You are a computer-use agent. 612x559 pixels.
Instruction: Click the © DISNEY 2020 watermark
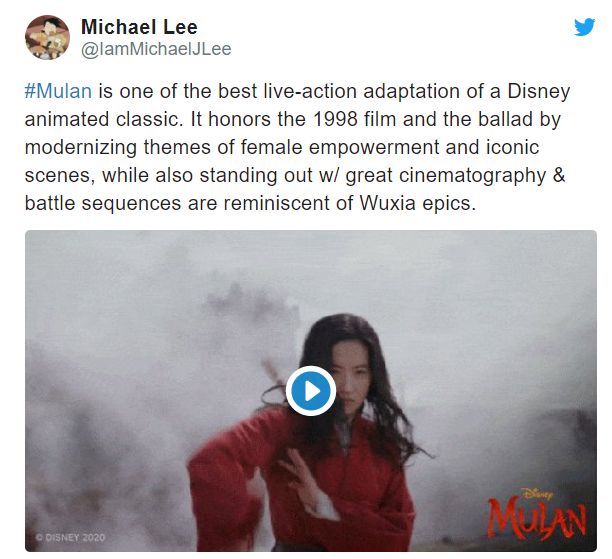(70, 537)
